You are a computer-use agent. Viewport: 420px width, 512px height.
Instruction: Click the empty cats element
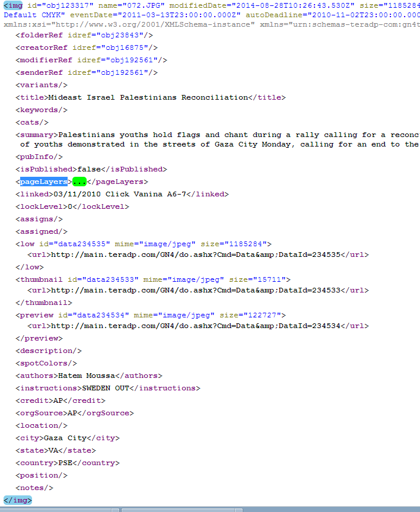(x=32, y=122)
